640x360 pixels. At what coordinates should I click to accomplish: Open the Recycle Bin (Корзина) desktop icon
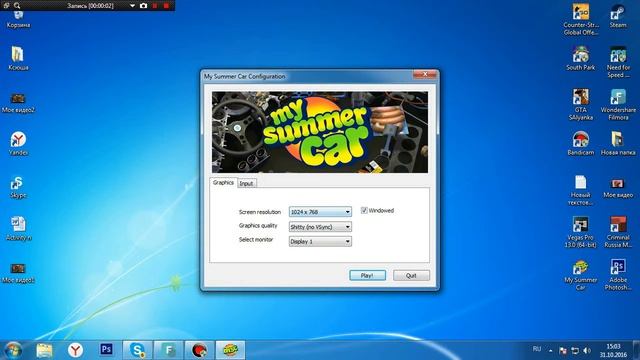(x=18, y=20)
